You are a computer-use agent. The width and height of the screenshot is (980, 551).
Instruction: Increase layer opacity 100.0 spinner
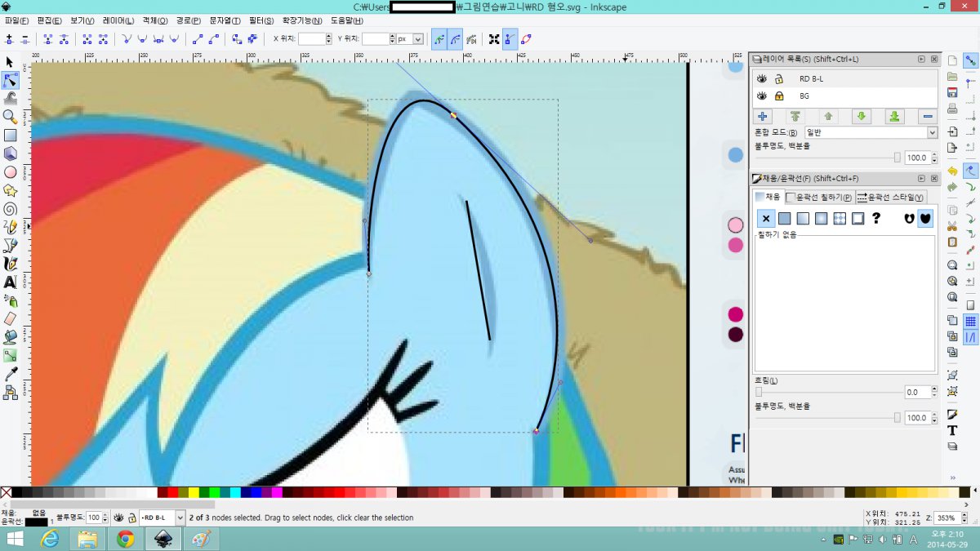[933, 155]
